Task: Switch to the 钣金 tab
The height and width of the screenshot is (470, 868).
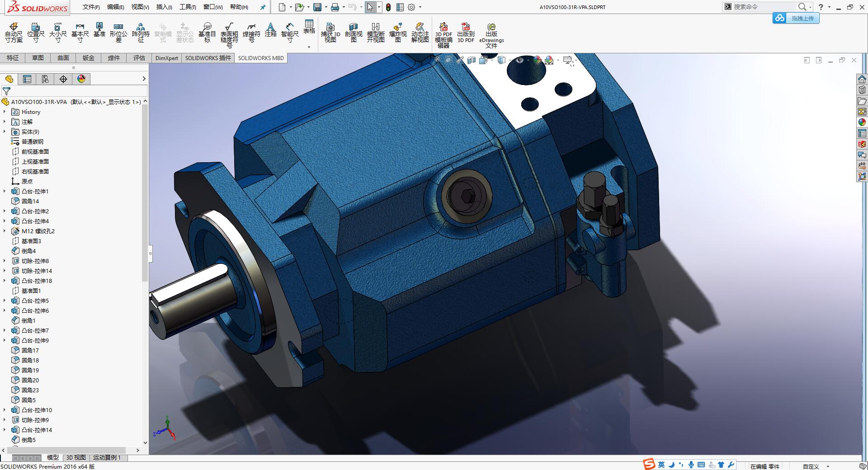Action: pyautogui.click(x=89, y=58)
